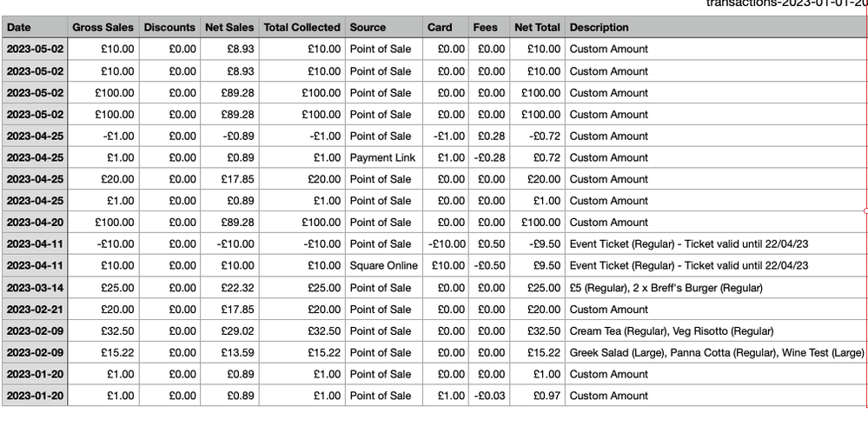Click the 2023-03-14 date cell
This screenshot has width=868, height=427.
click(x=35, y=287)
